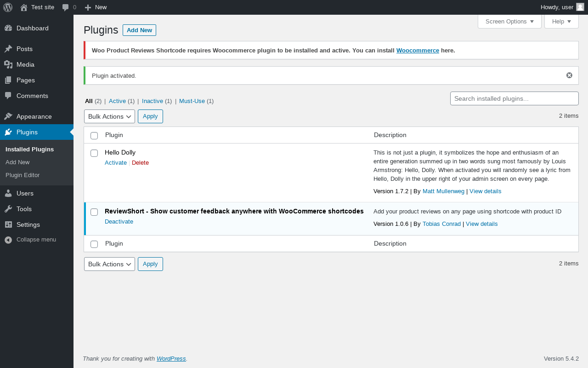Viewport: 588px width, 368px height.
Task: Open the Dashboard menu label
Action: coord(33,28)
